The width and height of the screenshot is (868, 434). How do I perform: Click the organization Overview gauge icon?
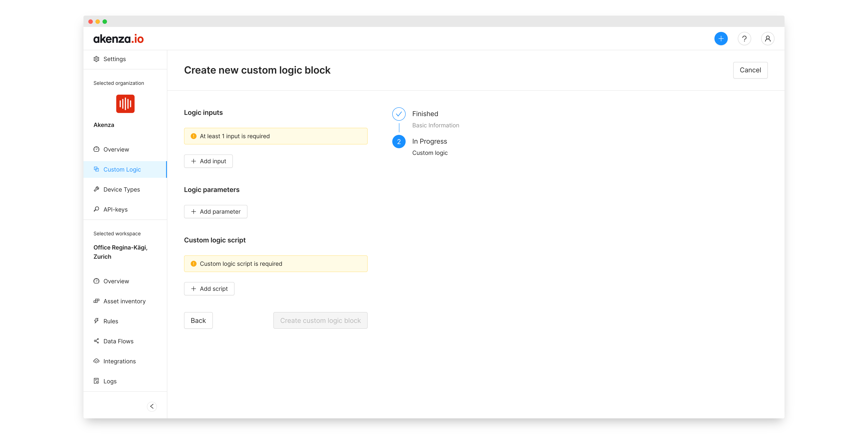96,149
